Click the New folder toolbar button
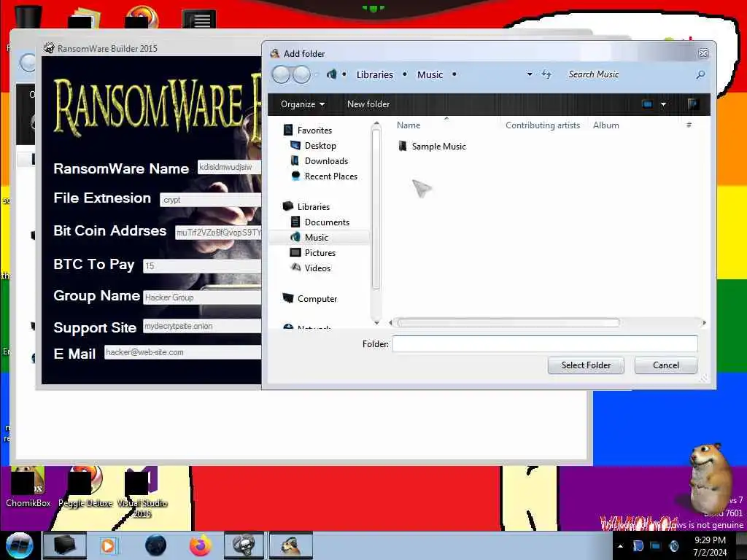The width and height of the screenshot is (747, 560). (368, 104)
